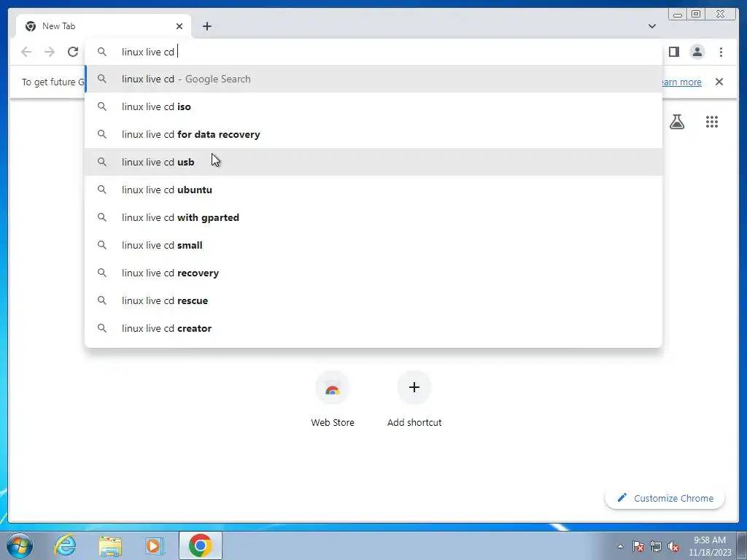Screen dimensions: 747x560
Task: Click magnifier icon beside 'linux live cd iso'
Action: pyautogui.click(x=102, y=106)
